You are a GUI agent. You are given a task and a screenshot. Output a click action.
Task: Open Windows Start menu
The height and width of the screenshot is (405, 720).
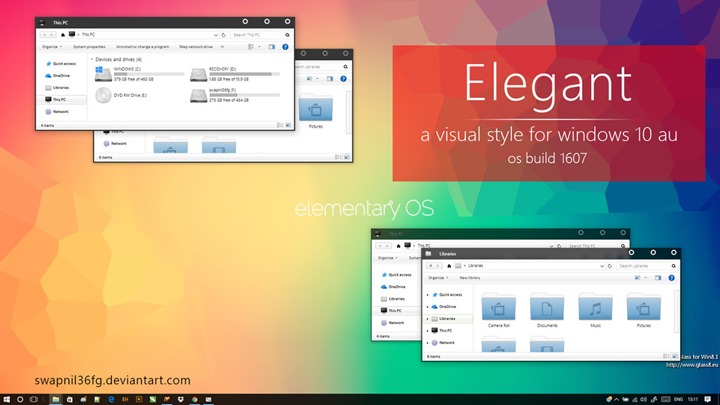(x=6, y=399)
